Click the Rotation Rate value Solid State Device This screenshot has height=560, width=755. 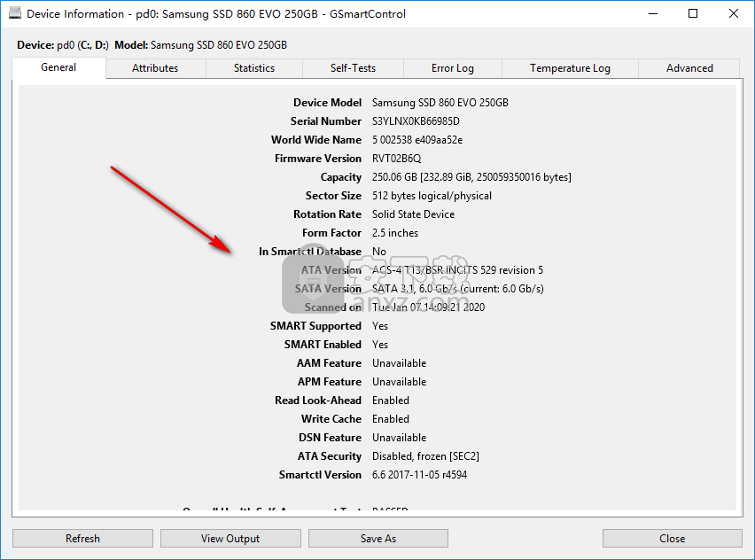[x=413, y=214]
